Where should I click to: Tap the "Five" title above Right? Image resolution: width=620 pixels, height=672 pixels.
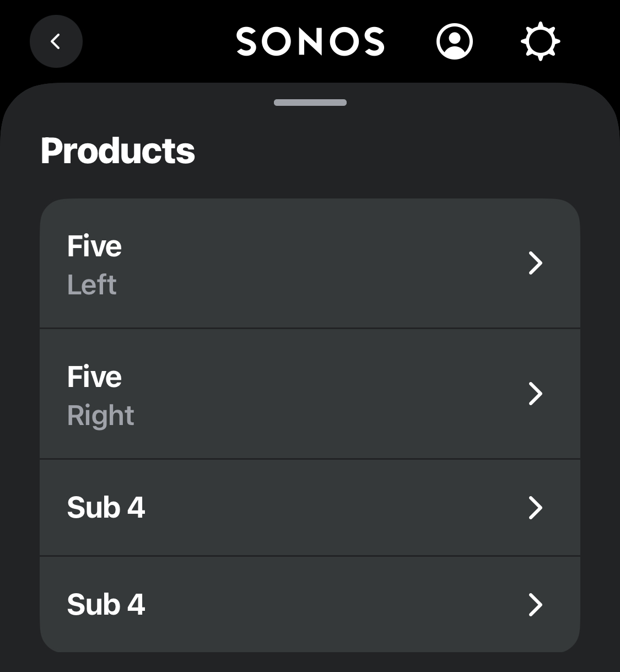94,377
